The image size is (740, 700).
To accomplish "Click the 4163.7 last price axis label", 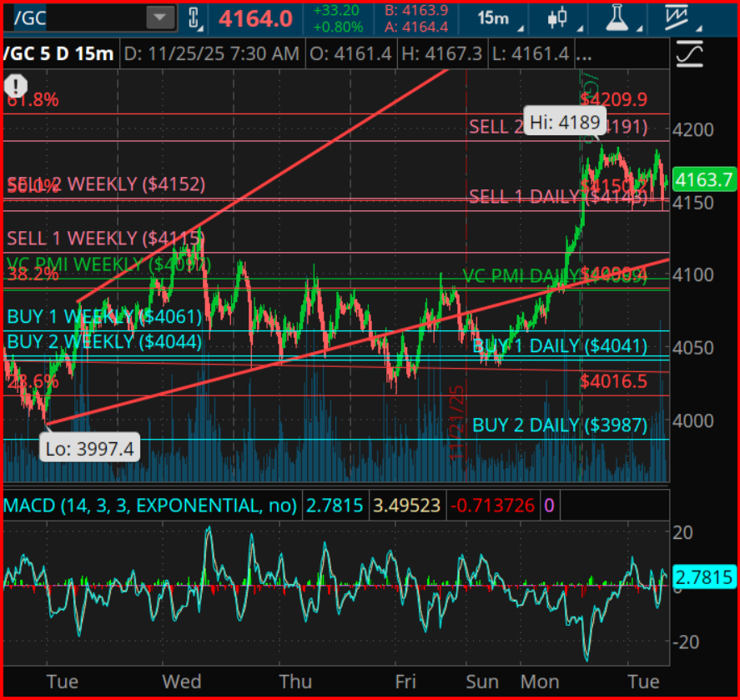I will point(703,179).
